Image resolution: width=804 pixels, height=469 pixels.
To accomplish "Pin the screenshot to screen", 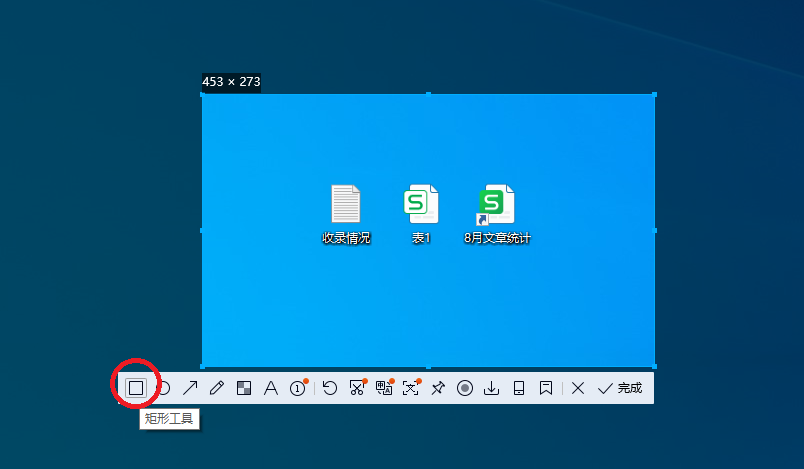I will point(438,388).
